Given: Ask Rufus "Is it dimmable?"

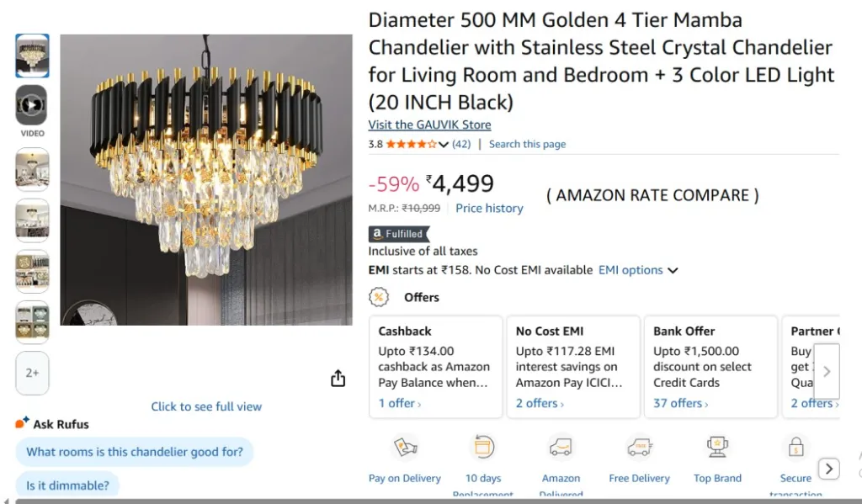Looking at the screenshot, I should point(67,485).
